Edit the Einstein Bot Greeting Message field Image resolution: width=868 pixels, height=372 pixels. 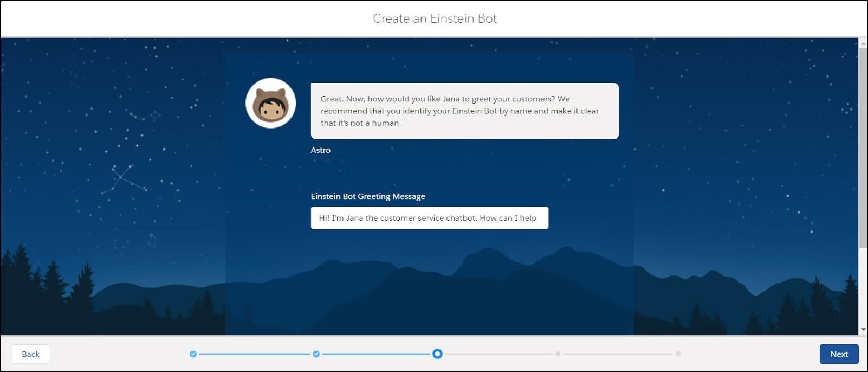pyautogui.click(x=429, y=218)
